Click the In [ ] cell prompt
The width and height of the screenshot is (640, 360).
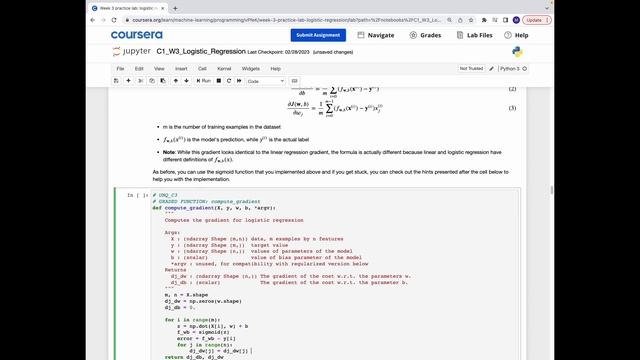(138, 196)
